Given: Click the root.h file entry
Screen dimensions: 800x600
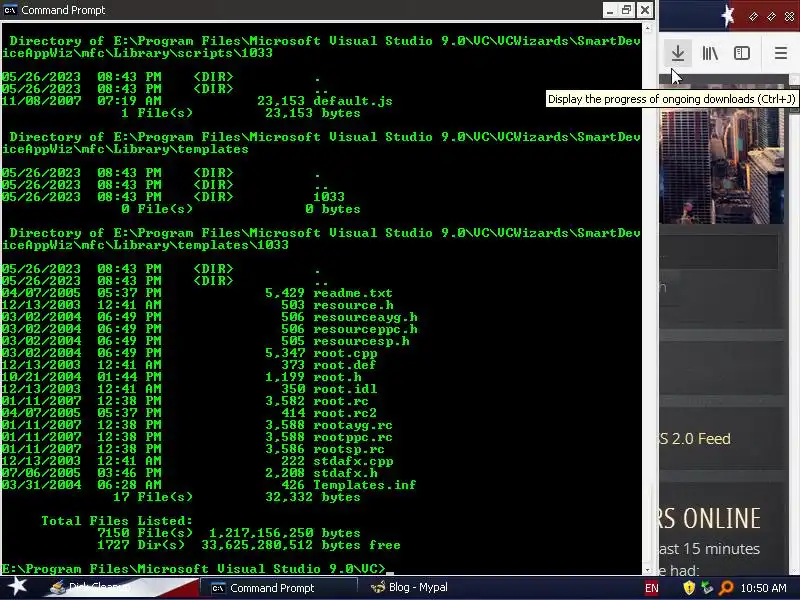Looking at the screenshot, I should point(337,377).
